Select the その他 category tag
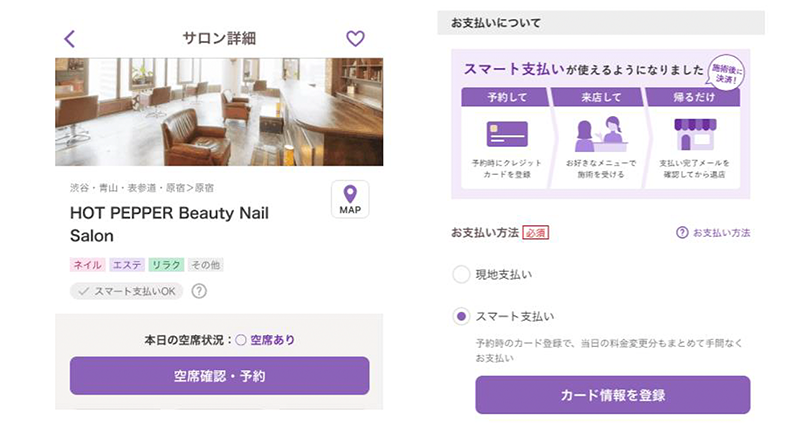Viewport: 800px width, 423px height. (204, 265)
